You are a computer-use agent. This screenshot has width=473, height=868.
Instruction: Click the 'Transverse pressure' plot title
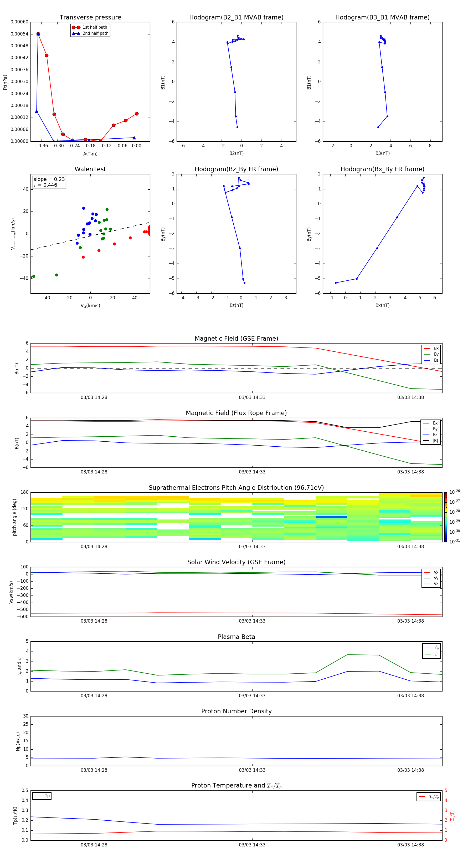point(90,18)
